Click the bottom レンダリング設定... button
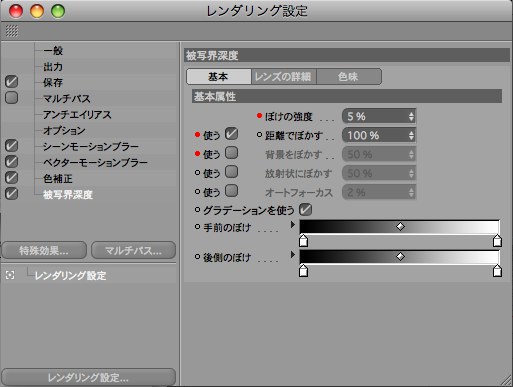The width and height of the screenshot is (513, 387). tap(88, 377)
